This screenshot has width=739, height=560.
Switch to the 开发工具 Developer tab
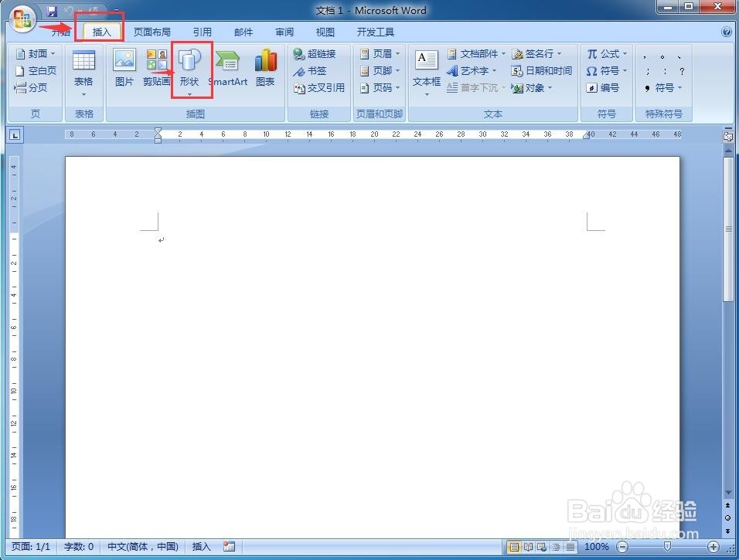point(375,32)
